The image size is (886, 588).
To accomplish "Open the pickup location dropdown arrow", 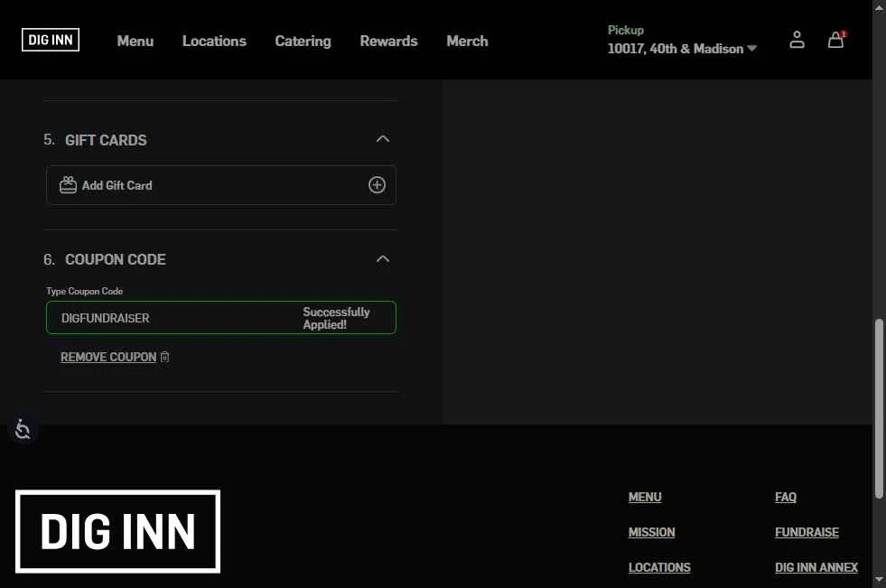I will click(751, 49).
